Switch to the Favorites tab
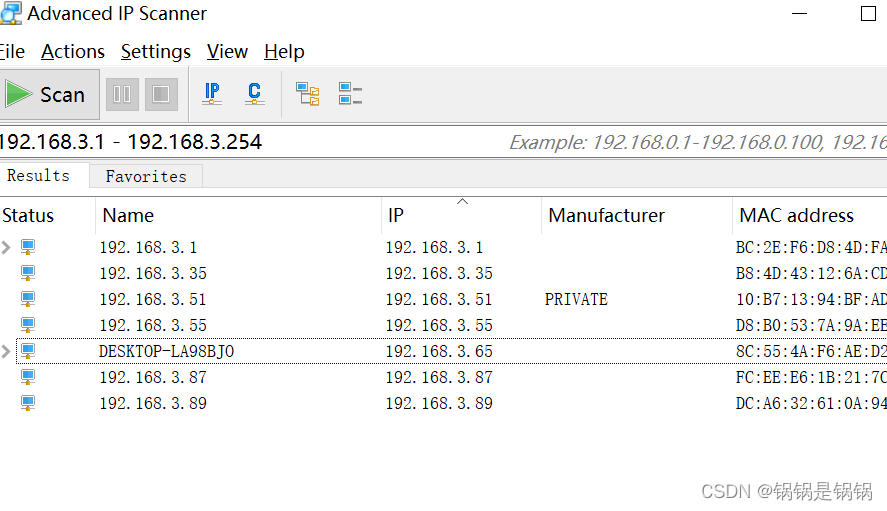887x511 pixels. click(x=146, y=176)
